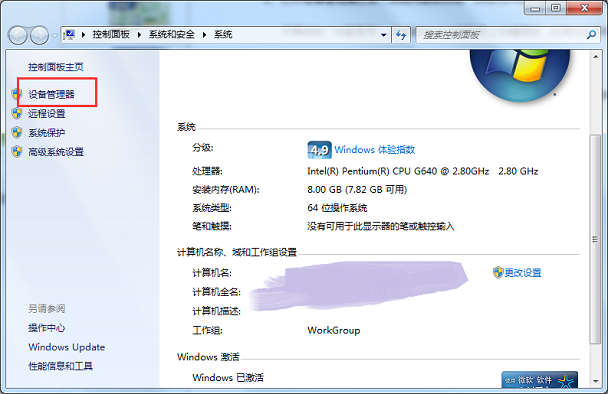Image resolution: width=608 pixels, height=394 pixels.
Task: Click the shield icon beside 高级系统设置
Action: tap(17, 152)
